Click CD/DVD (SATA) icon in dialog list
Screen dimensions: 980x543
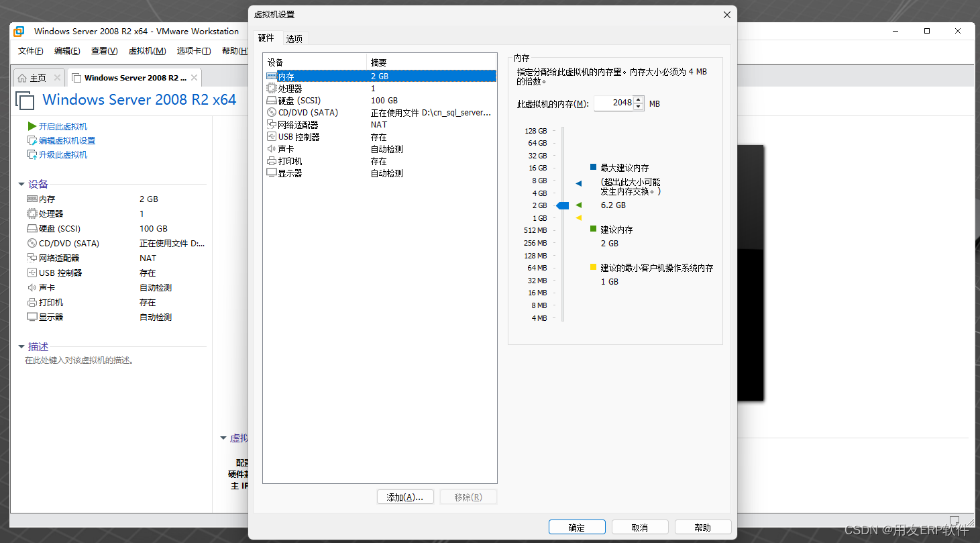pyautogui.click(x=271, y=113)
